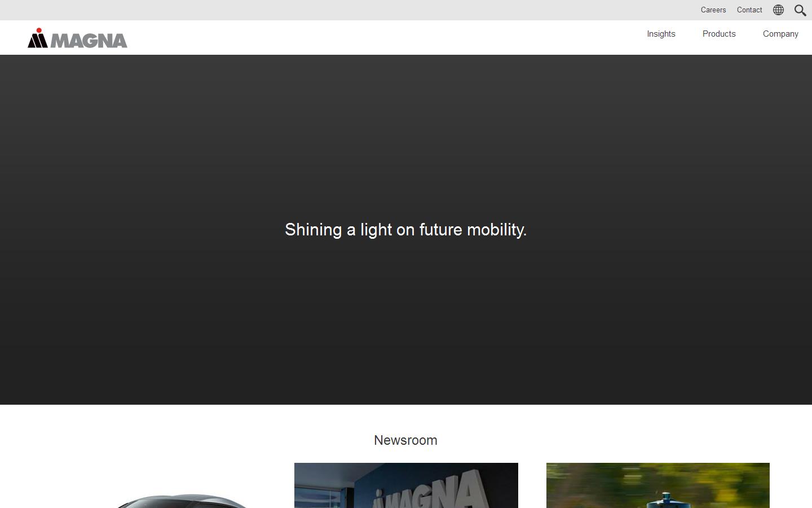The height and width of the screenshot is (508, 812).
Task: Click the 3D MAGNA sign in the news photo
Action: [x=431, y=491]
